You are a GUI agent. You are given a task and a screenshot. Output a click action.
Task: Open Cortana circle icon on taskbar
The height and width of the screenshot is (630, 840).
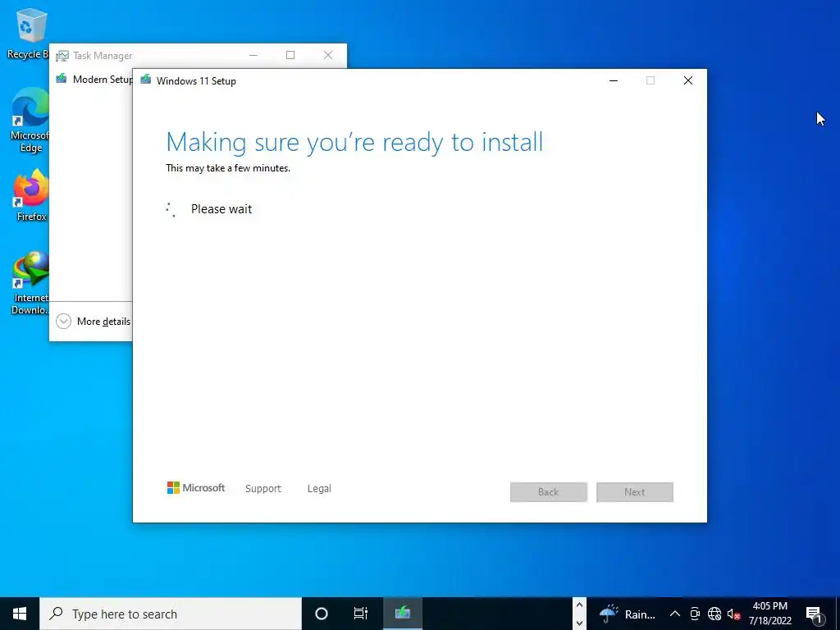pos(322,614)
